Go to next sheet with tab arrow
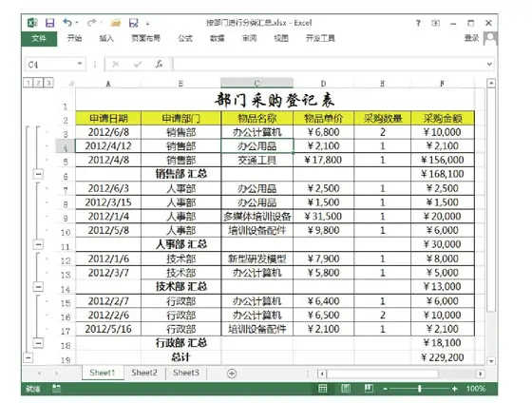Viewport: 532px width, 403px height. pyautogui.click(x=56, y=374)
